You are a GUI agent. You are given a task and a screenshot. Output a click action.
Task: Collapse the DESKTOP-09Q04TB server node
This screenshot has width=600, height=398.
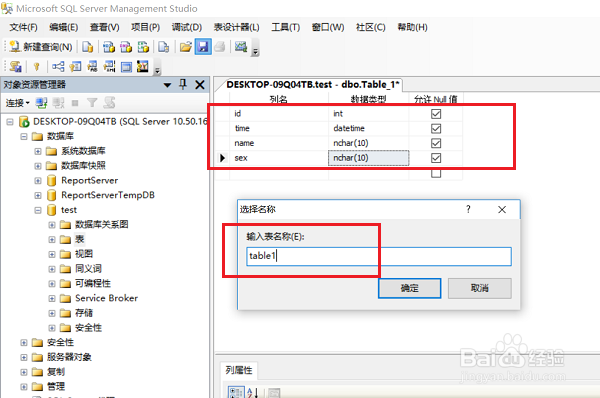tap(10, 122)
